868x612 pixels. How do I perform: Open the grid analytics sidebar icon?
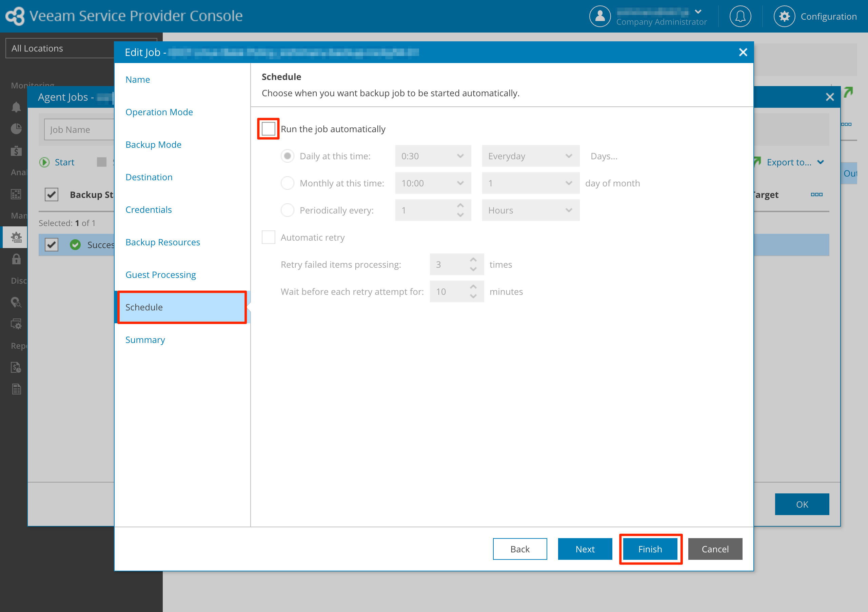16,194
